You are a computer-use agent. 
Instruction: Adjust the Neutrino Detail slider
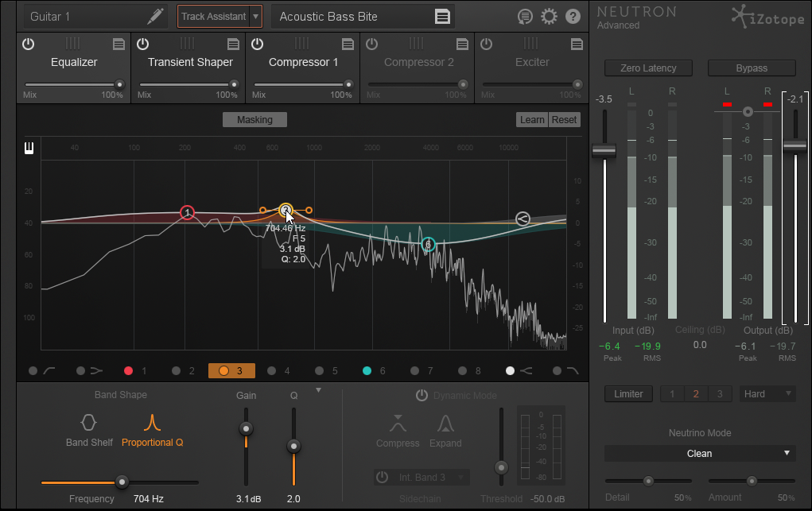point(648,482)
